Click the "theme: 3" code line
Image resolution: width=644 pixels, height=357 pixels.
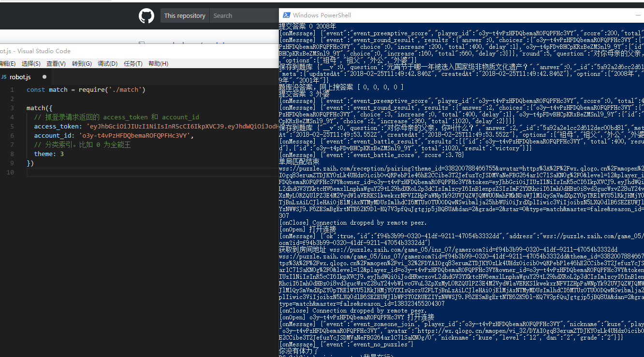[49, 154]
